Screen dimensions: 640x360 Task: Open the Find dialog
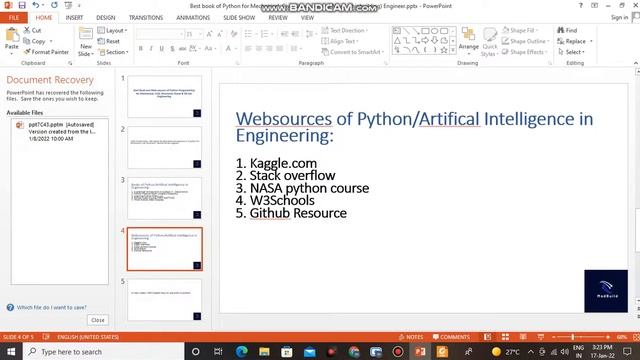[567, 30]
